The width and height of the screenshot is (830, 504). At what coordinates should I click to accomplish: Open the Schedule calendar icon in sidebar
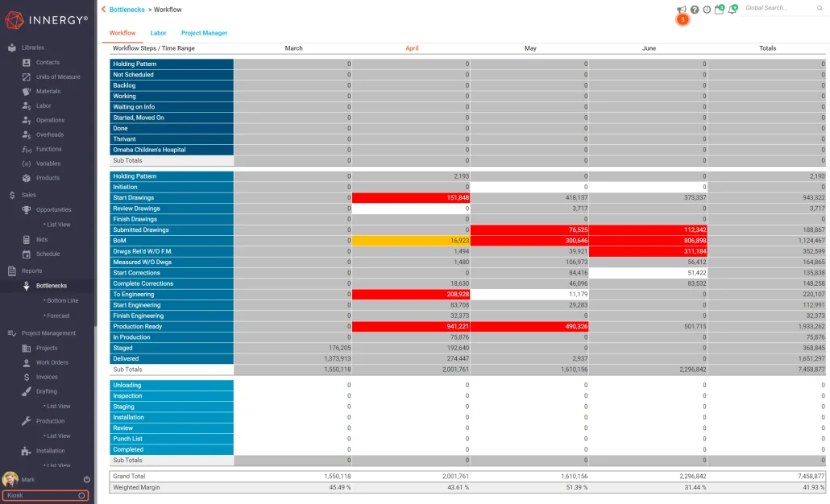pyautogui.click(x=26, y=254)
